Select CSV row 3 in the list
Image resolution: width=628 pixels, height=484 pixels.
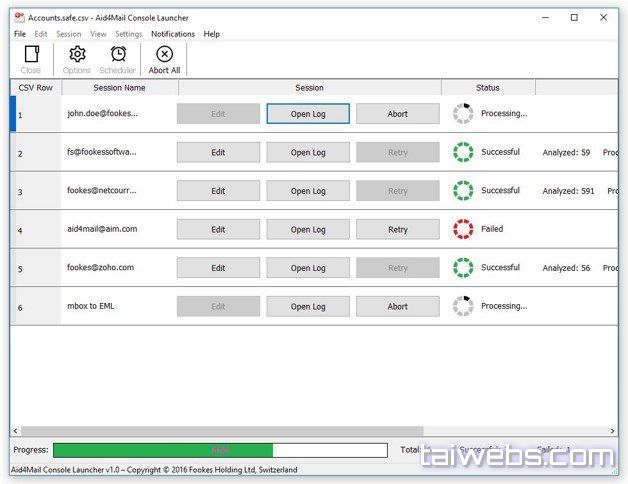[35, 191]
